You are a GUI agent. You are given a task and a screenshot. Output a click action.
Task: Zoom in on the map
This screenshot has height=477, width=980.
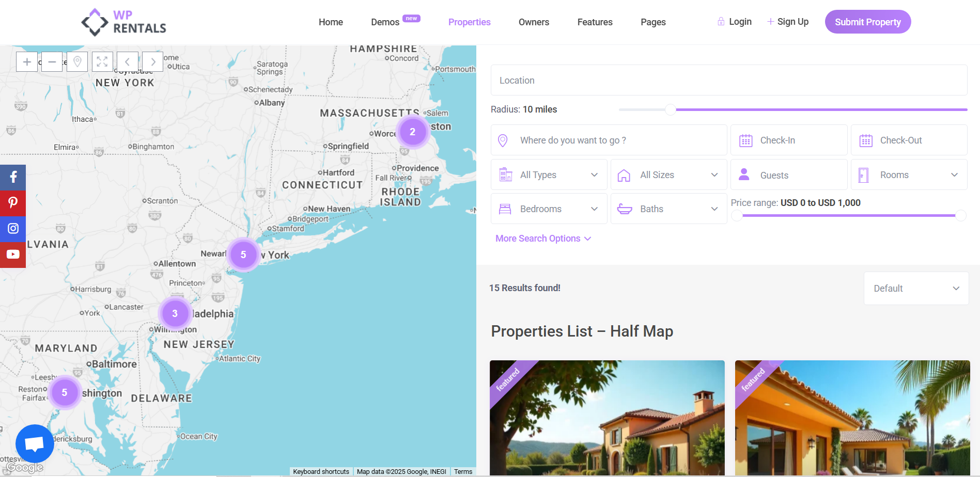[x=27, y=62]
